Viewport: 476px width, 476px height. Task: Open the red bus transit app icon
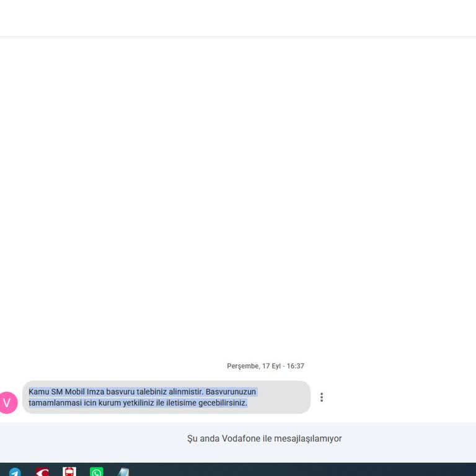point(69,472)
